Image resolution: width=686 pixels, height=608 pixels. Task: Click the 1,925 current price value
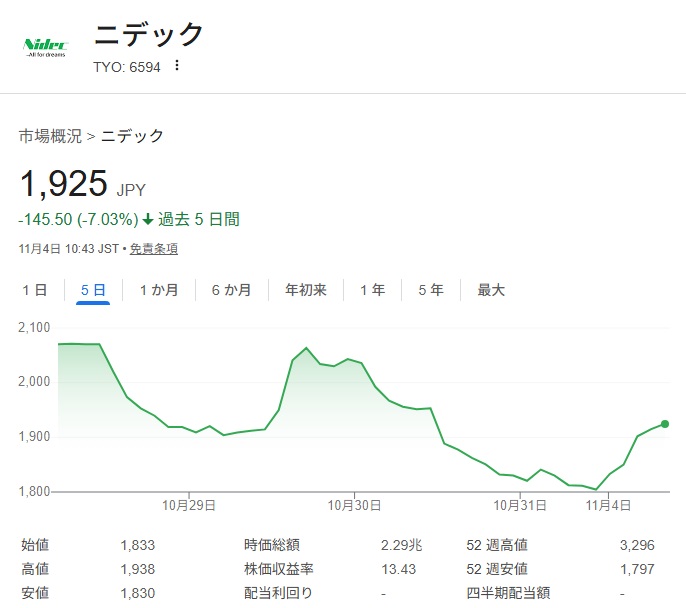click(x=64, y=184)
